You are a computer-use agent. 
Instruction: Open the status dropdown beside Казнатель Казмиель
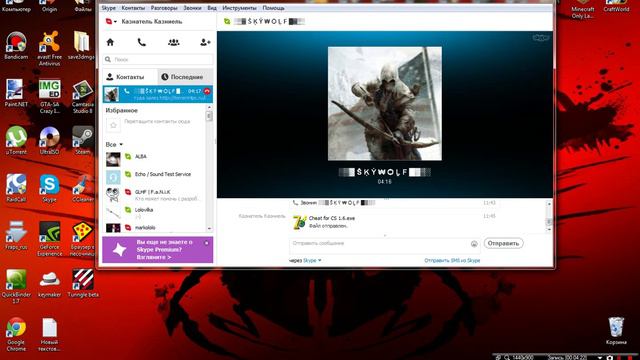[x=111, y=21]
